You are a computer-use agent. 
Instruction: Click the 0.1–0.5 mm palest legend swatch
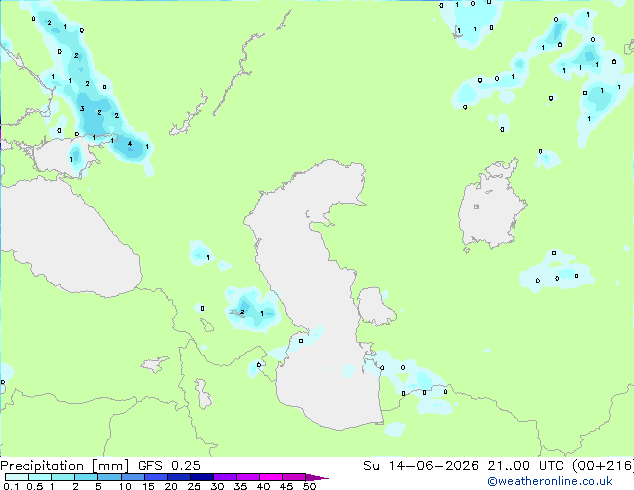(17, 477)
